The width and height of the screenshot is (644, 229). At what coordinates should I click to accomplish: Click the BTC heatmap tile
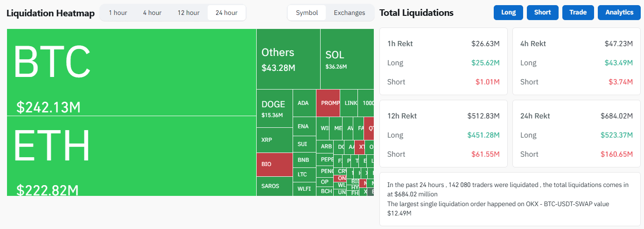pyautogui.click(x=132, y=72)
